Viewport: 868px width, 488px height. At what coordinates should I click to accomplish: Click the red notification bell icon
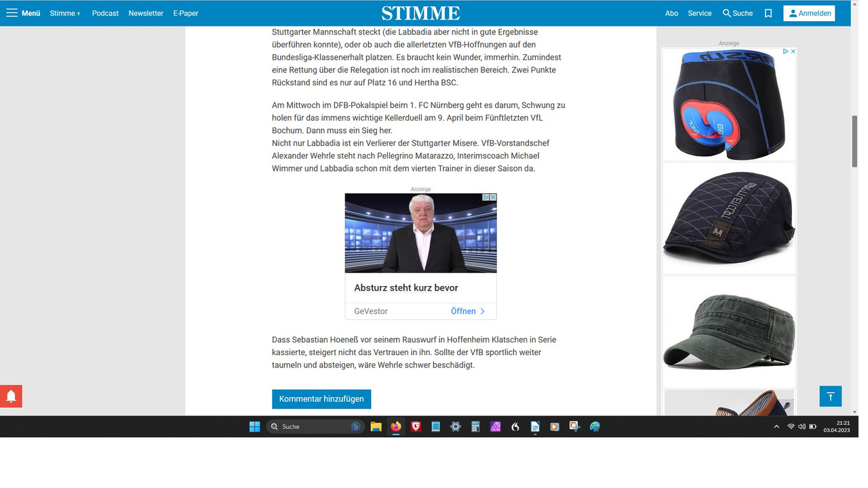pyautogui.click(x=11, y=396)
